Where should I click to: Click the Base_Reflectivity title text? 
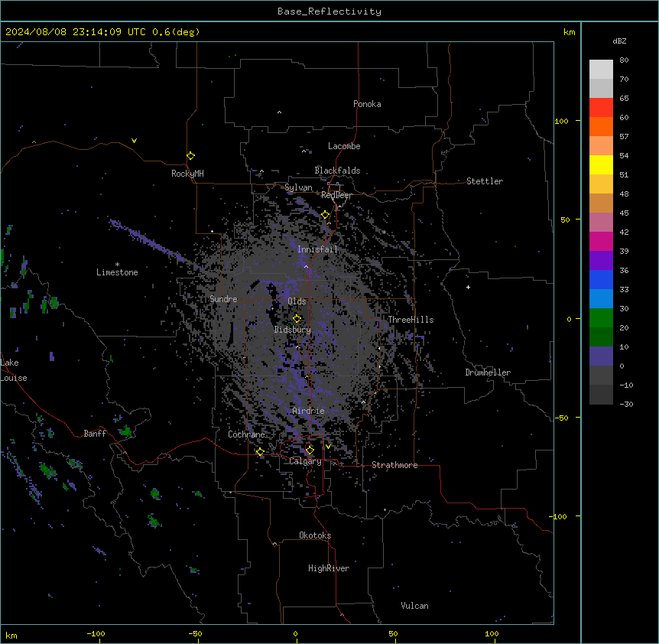[x=329, y=11]
